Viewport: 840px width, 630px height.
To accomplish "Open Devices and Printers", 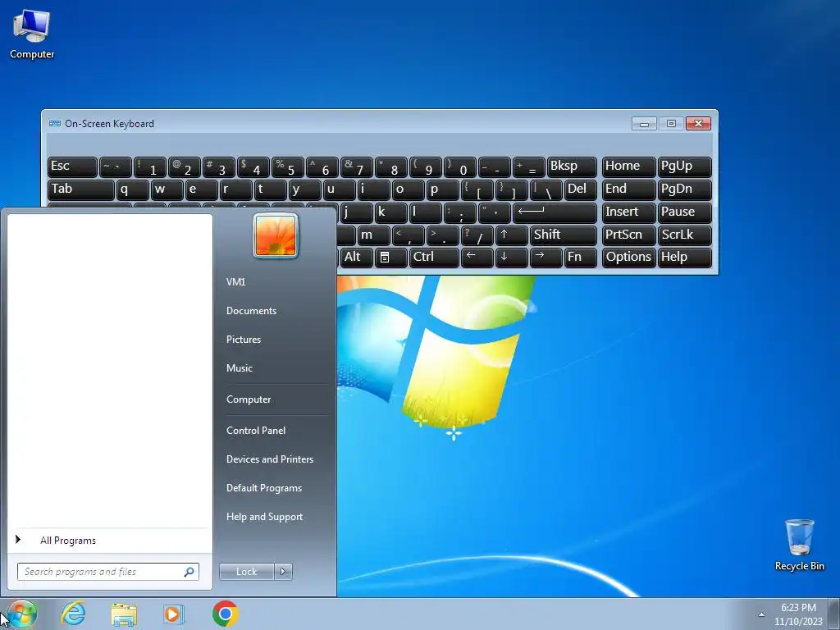I will coord(270,459).
